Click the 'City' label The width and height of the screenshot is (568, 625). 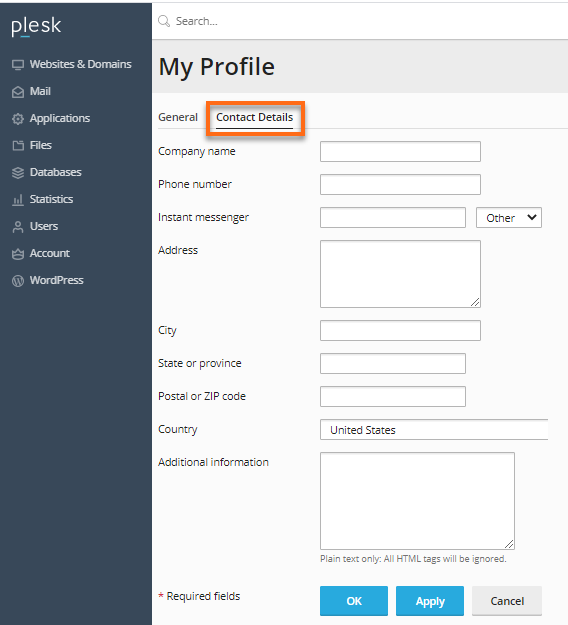[x=167, y=330]
